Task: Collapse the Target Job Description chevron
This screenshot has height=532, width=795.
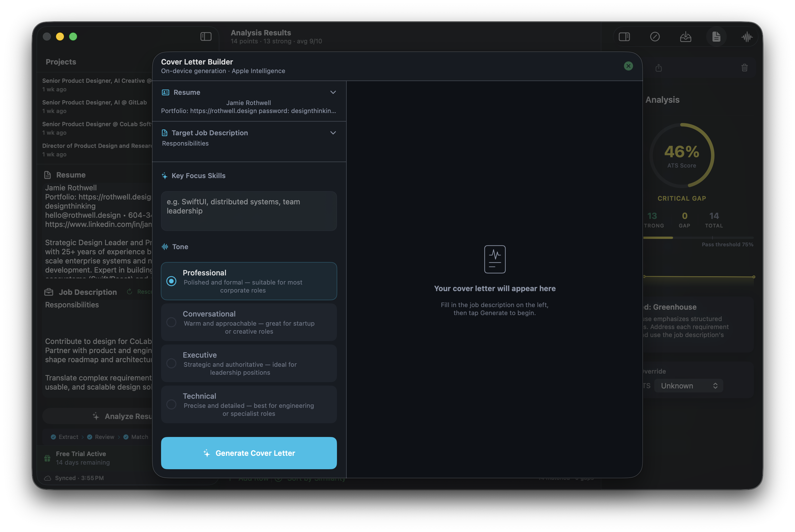Action: point(333,133)
